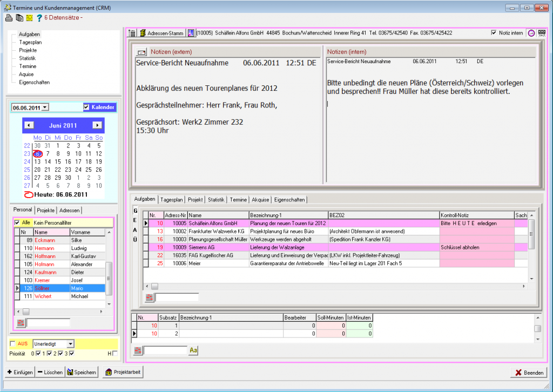Click the printer icon in the top toolbar
The width and height of the screenshot is (553, 392).
9,18
